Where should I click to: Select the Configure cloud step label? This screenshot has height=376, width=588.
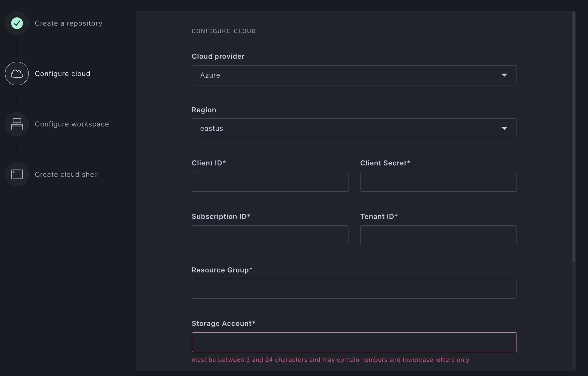[63, 74]
